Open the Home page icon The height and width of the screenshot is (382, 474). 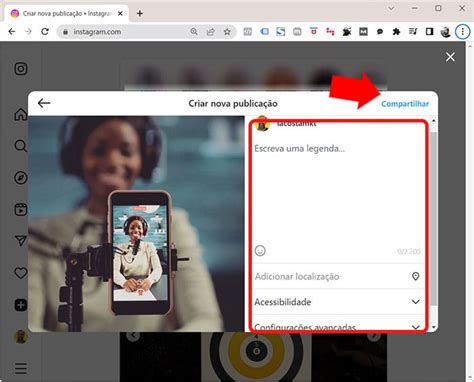[x=21, y=114]
